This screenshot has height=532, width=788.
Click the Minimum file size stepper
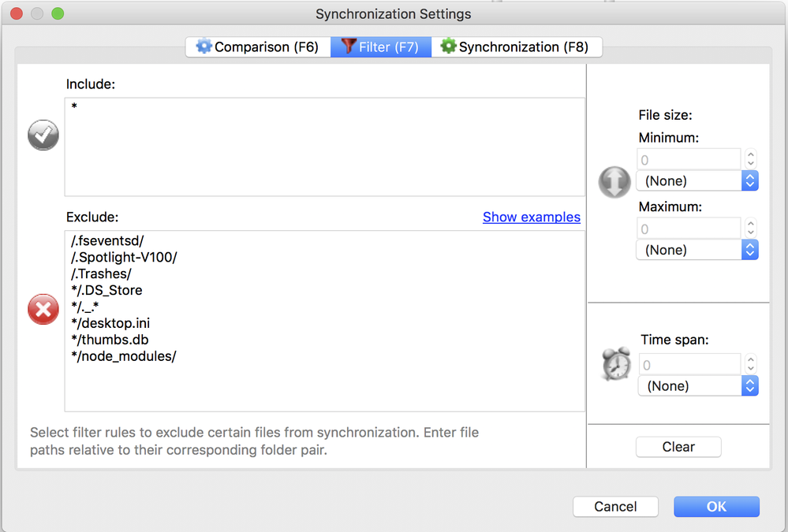click(751, 159)
